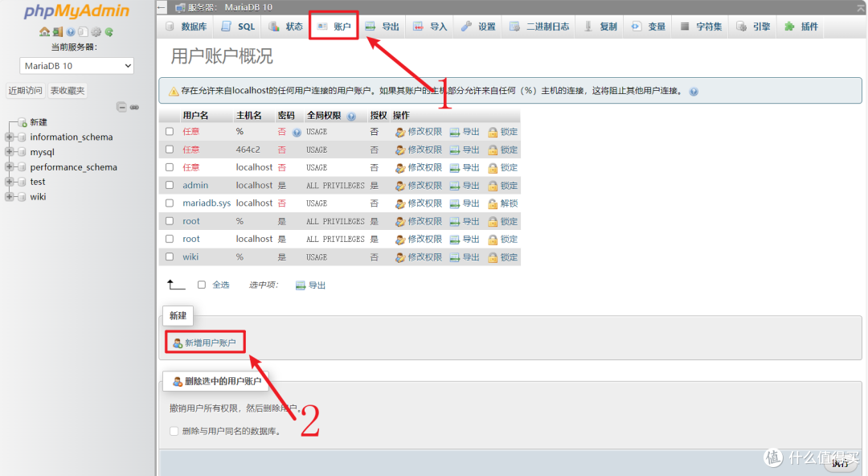The width and height of the screenshot is (868, 476).
Task: Open the 导入 tab
Action: click(430, 27)
